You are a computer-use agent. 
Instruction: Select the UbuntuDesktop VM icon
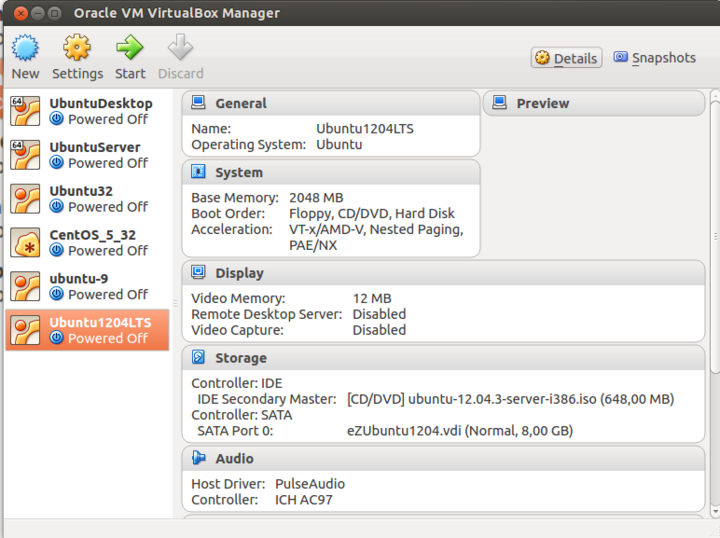pos(25,111)
